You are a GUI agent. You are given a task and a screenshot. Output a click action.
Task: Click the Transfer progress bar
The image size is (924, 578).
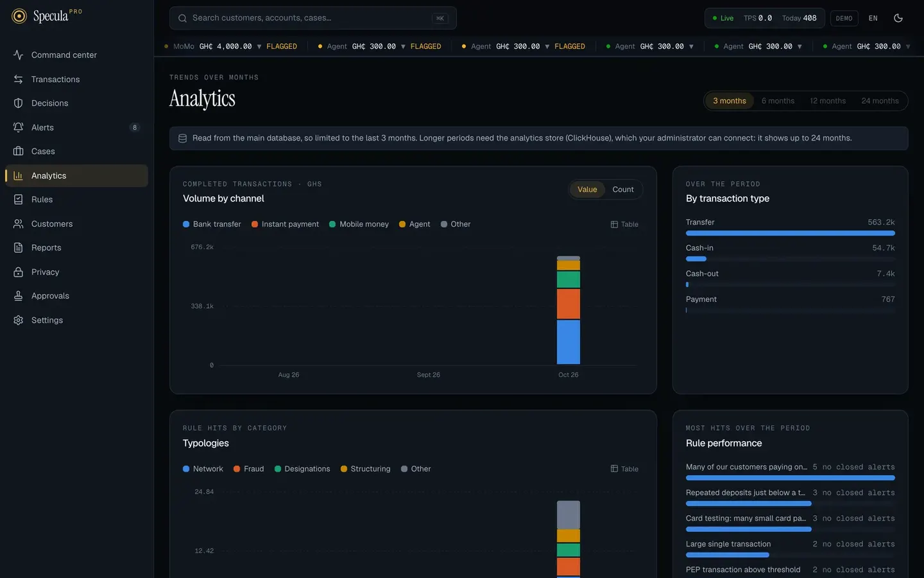pos(791,233)
